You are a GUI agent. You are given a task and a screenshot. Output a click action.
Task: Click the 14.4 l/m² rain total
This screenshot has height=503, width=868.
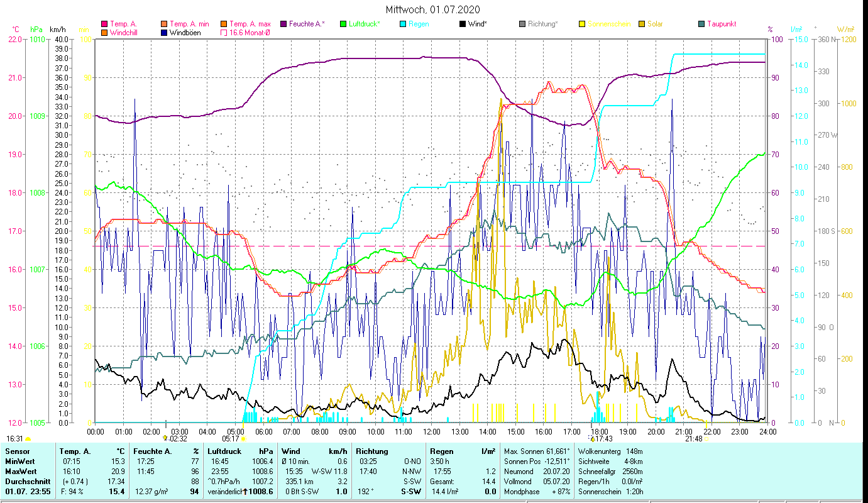coord(444,492)
